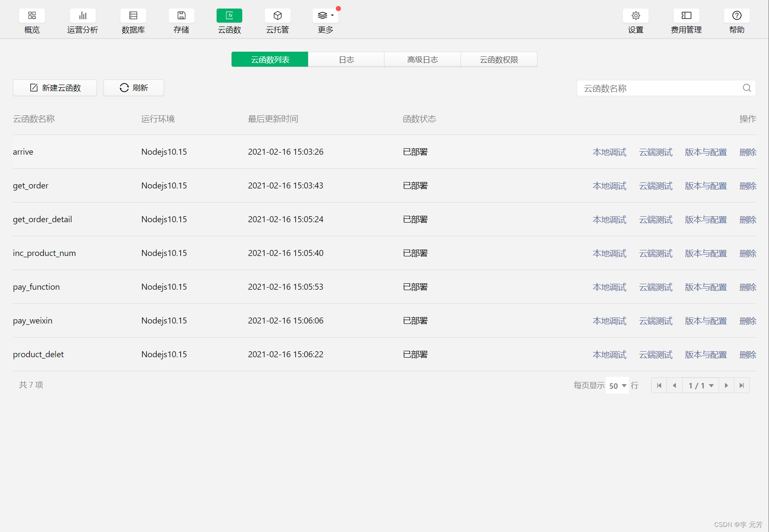Open the 运营分析 analytics chart icon

tap(83, 16)
